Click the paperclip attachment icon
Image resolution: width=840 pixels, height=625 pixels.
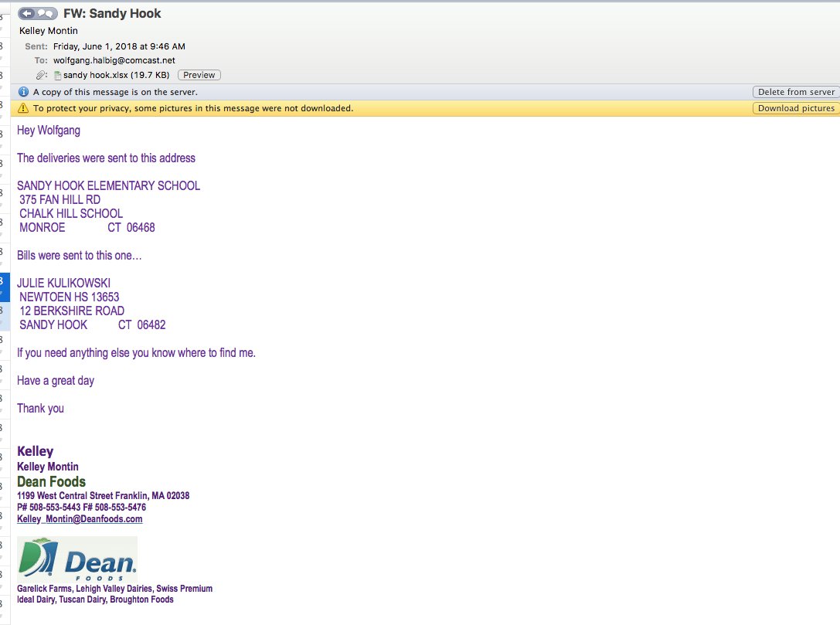41,75
